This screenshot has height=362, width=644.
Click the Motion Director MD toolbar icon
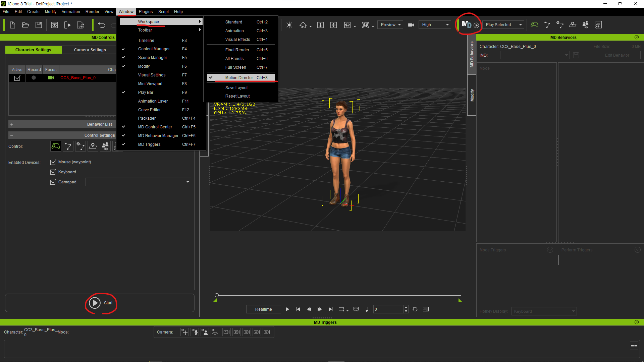[467, 24]
